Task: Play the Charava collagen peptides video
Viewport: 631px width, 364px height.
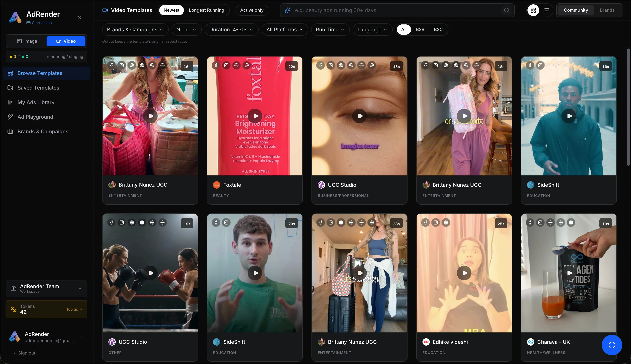Action: pyautogui.click(x=569, y=273)
